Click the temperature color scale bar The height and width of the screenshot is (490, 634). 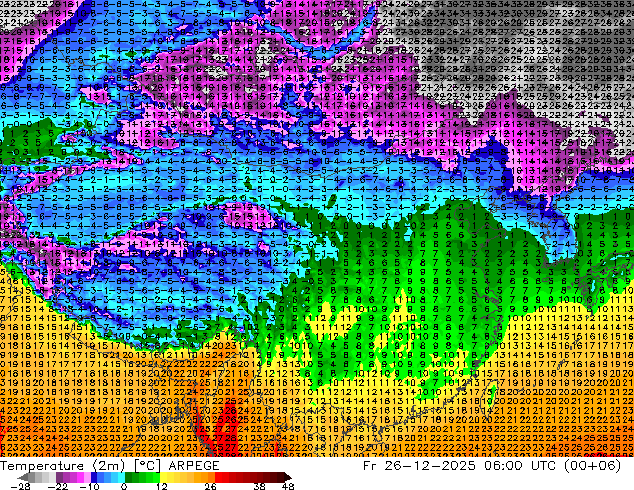point(154,477)
